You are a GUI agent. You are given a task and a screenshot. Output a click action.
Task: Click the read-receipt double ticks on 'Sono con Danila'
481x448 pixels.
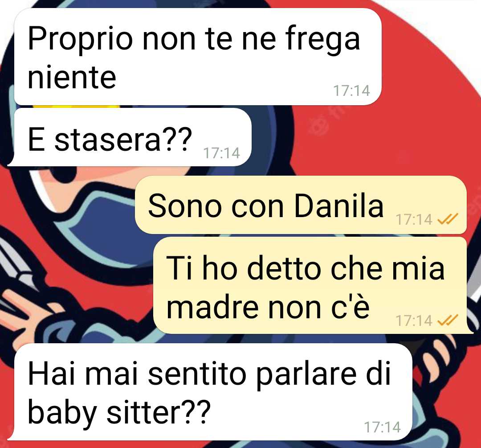click(x=448, y=218)
